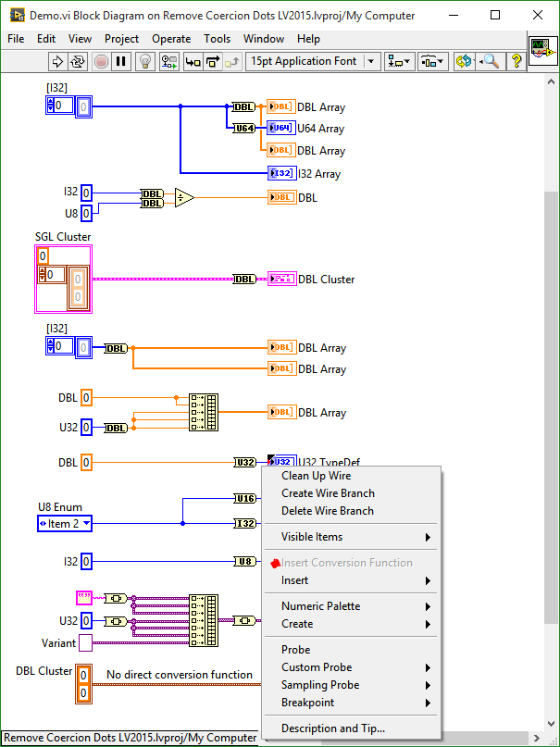
Task: Open the Operate menu
Action: pyautogui.click(x=170, y=39)
